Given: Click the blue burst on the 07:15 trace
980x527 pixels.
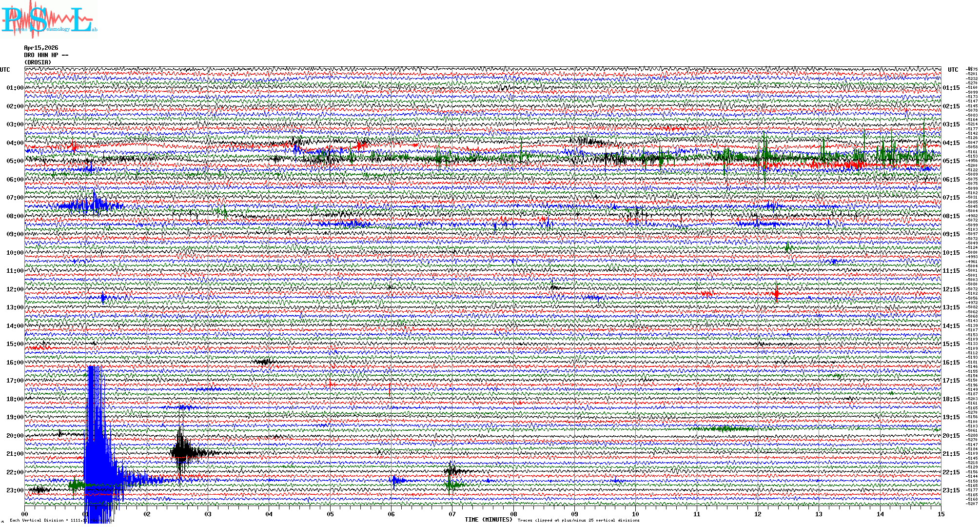Looking at the screenshot, I should [90, 205].
